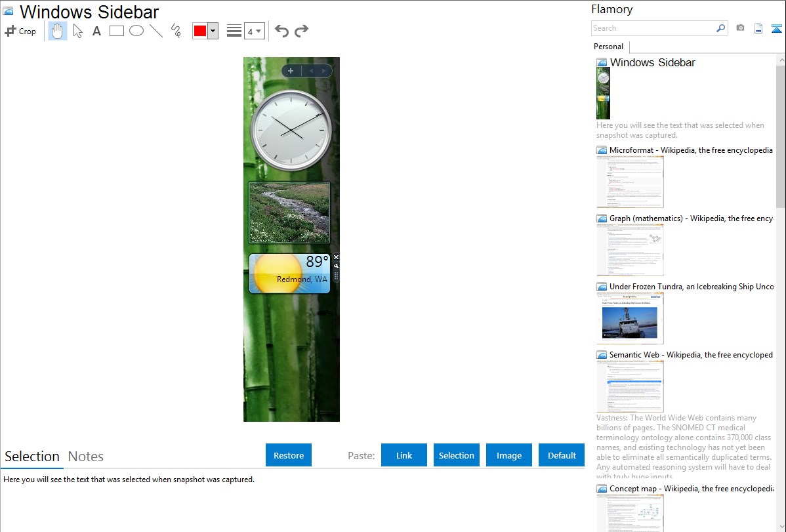Click the Windows Sidebar list item title

coord(652,62)
